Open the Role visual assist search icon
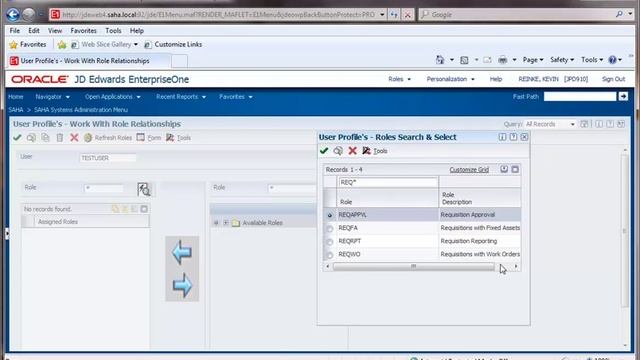Image resolution: width=640 pixels, height=360 pixels. point(144,189)
